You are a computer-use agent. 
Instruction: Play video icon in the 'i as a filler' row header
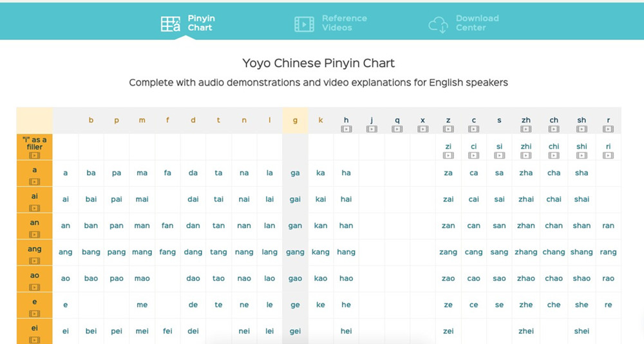coord(34,155)
